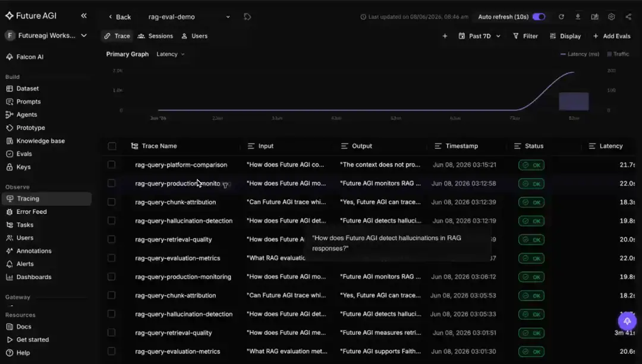Click the refresh icon in top toolbar
This screenshot has height=364, width=642.
561,17
